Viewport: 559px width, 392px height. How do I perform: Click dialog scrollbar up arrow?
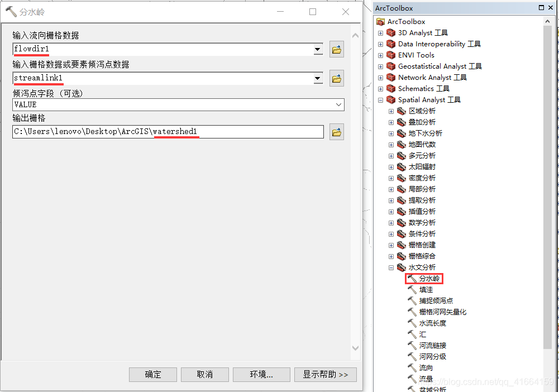[x=355, y=35]
